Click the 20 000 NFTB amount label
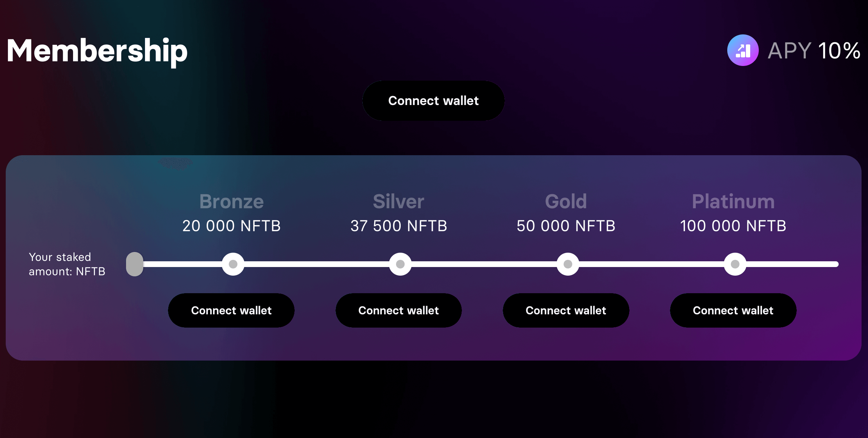The width and height of the screenshot is (868, 438). click(231, 226)
